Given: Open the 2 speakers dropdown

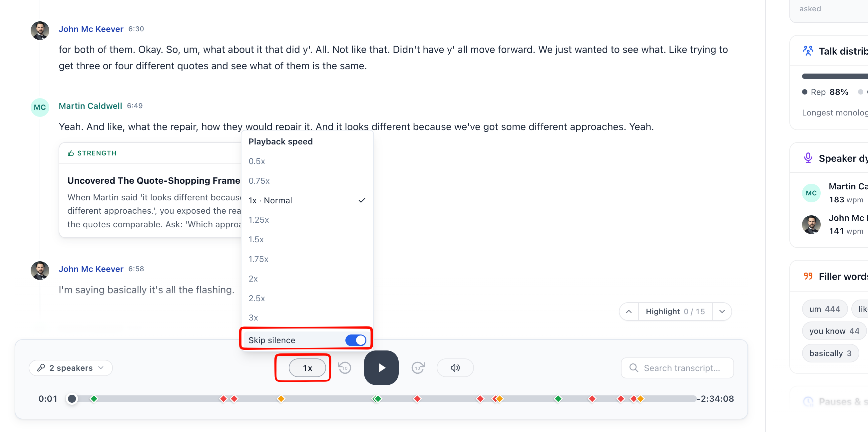Looking at the screenshot, I should [x=71, y=368].
